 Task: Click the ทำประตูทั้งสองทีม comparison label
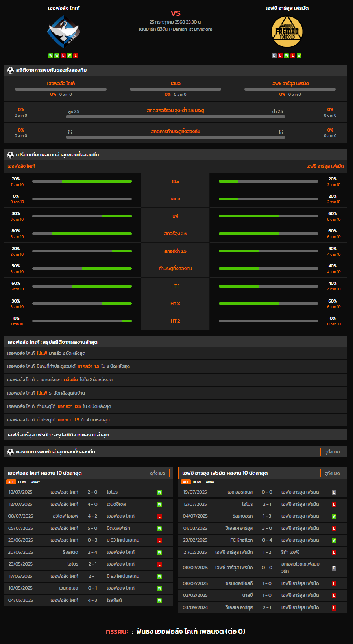176,269
